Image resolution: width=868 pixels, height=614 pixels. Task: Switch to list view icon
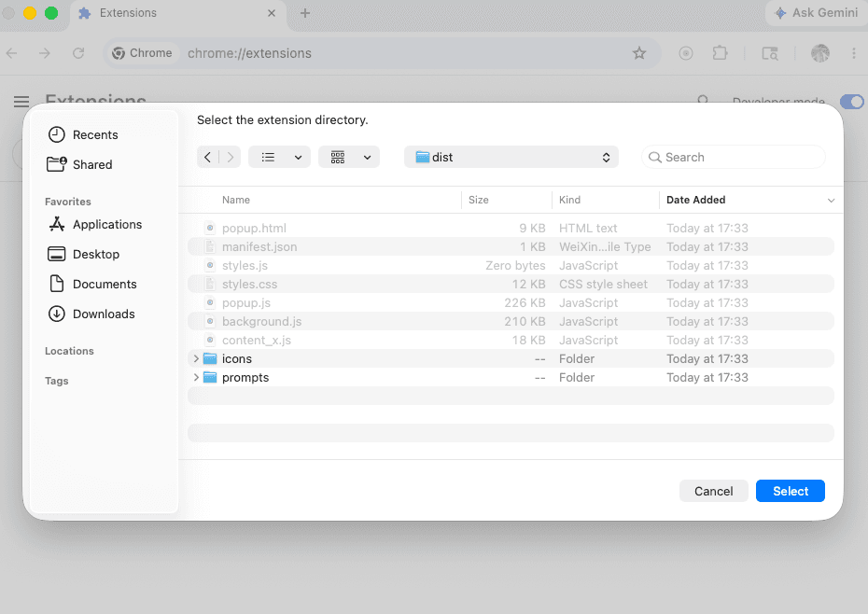[x=268, y=158]
